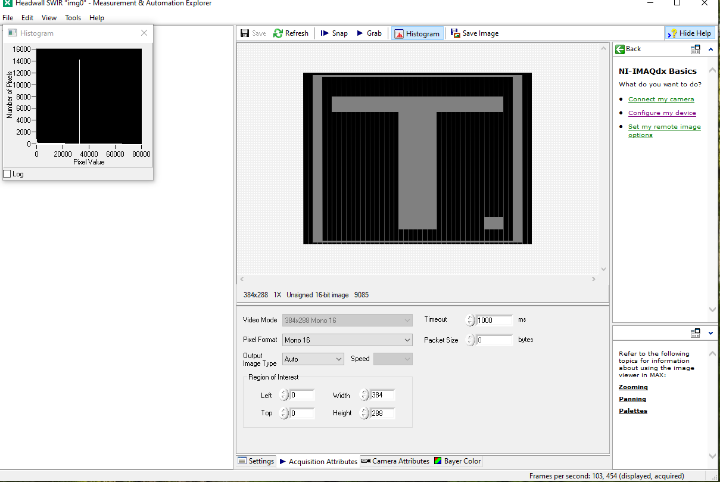Click the histogram plot area

pyautogui.click(x=89, y=96)
